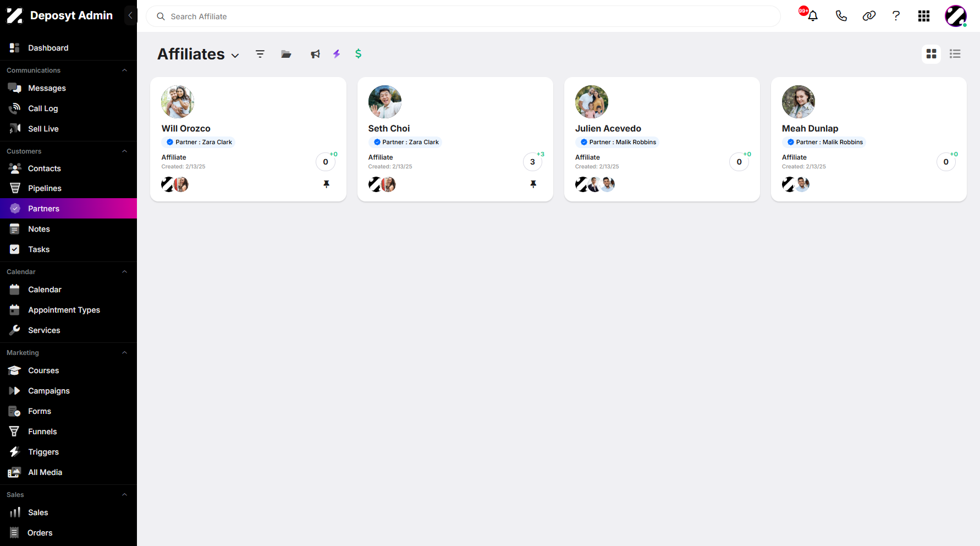The width and height of the screenshot is (980, 546).
Task: Collapse the Communications section
Action: tap(124, 70)
